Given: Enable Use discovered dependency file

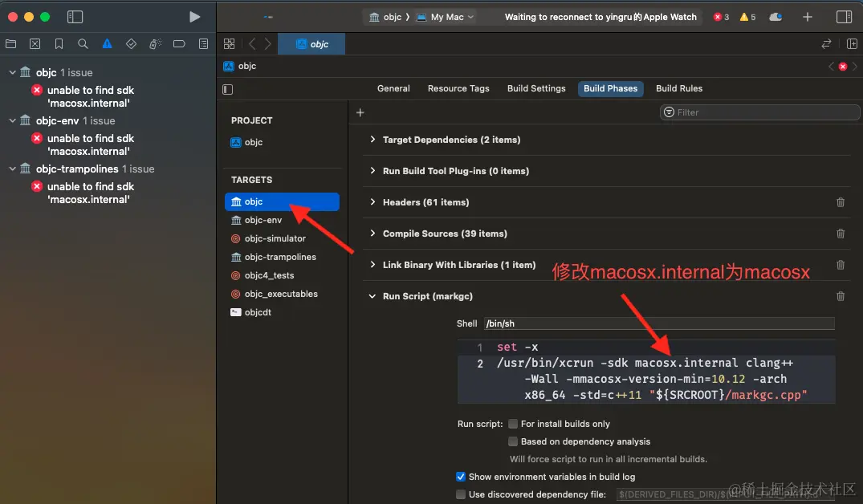Looking at the screenshot, I should pos(461,494).
